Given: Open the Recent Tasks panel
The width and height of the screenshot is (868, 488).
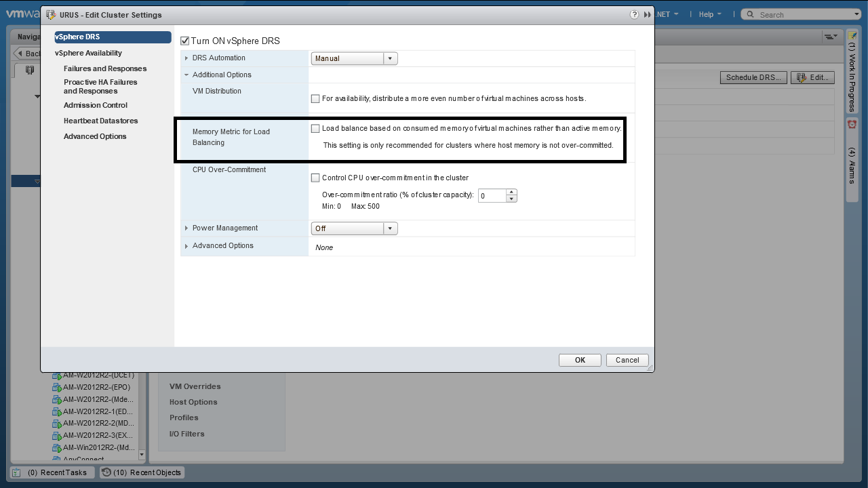Looking at the screenshot, I should [53, 472].
